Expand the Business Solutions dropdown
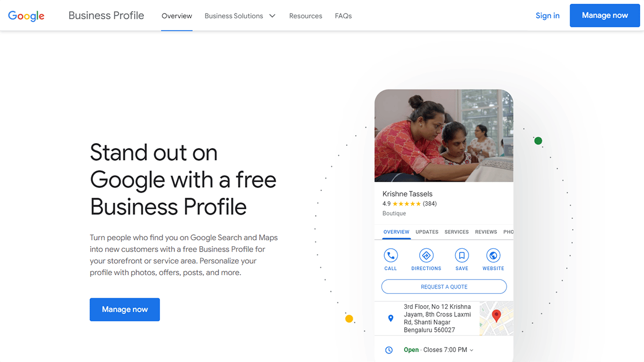The image size is (644, 362). tap(240, 16)
